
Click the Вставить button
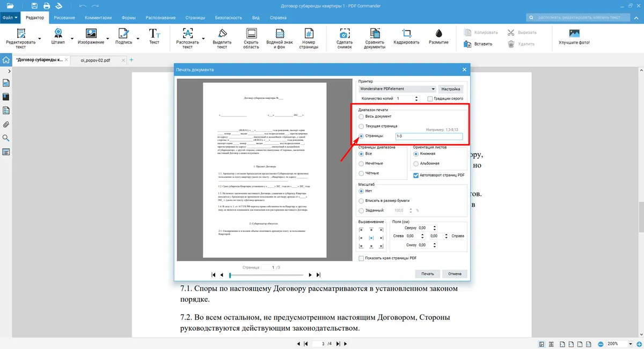pyautogui.click(x=478, y=43)
